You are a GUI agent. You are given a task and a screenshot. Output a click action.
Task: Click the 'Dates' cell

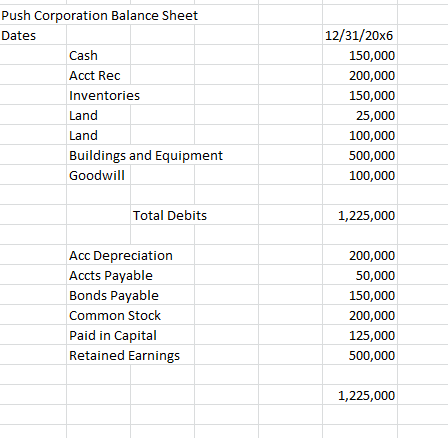(18, 36)
